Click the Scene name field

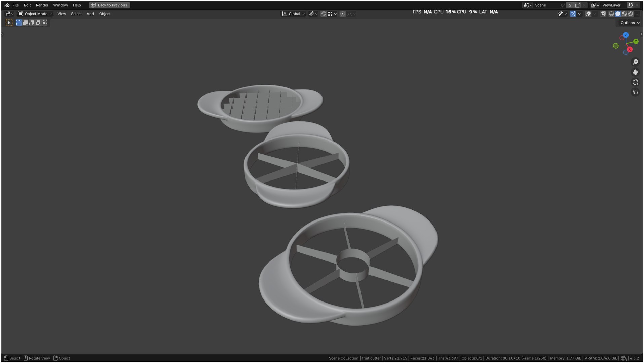[x=546, y=5]
